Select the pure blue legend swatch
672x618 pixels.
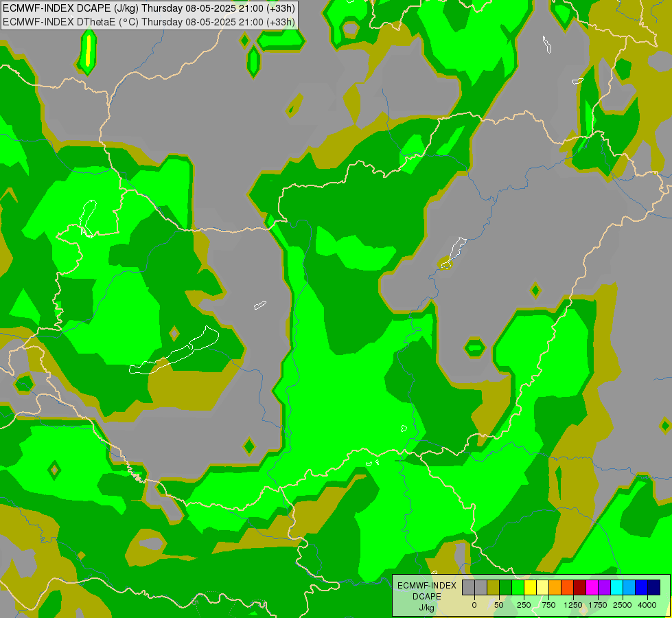(x=642, y=587)
